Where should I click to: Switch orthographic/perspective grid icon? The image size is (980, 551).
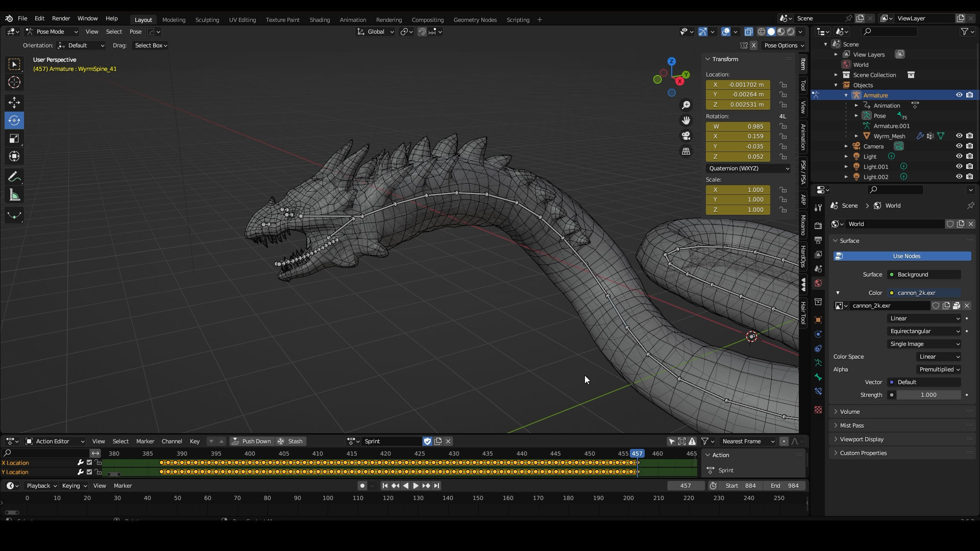click(686, 152)
